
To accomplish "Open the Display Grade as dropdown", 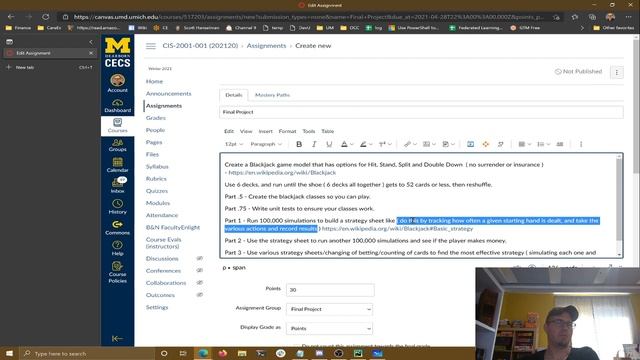I will click(329, 328).
